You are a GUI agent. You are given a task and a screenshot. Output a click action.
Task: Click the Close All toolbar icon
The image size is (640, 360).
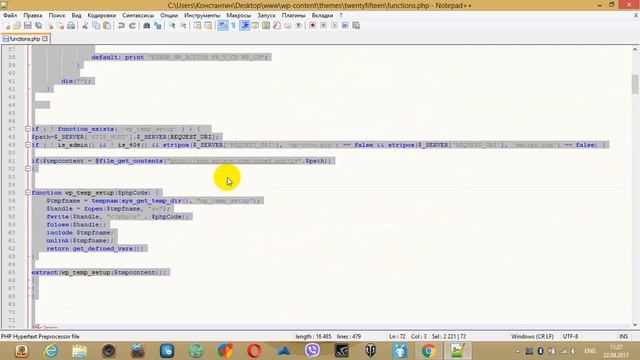(x=60, y=26)
